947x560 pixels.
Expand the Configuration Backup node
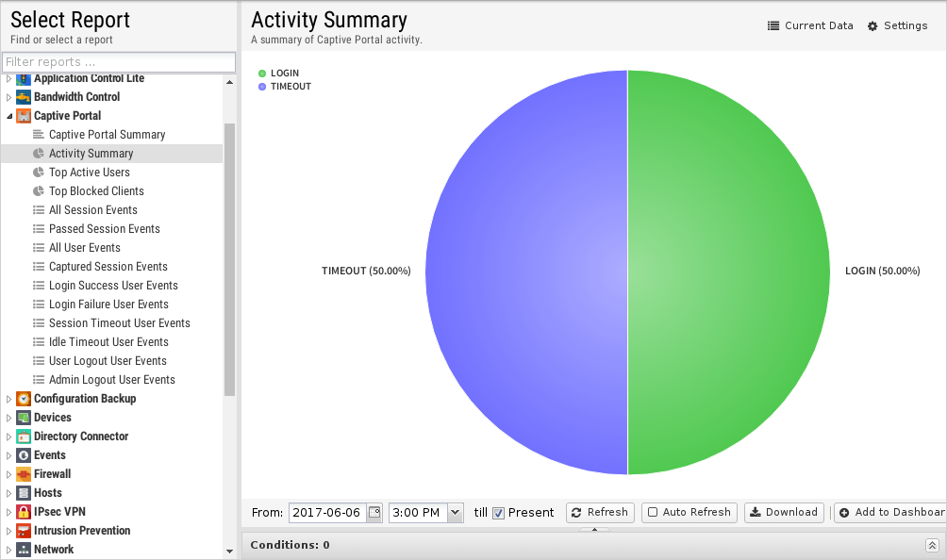[x=8, y=399]
